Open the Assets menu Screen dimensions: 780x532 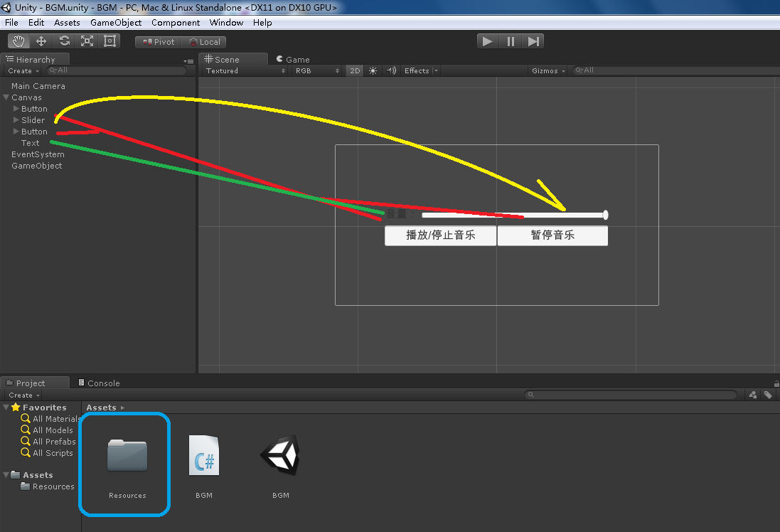pyautogui.click(x=67, y=22)
